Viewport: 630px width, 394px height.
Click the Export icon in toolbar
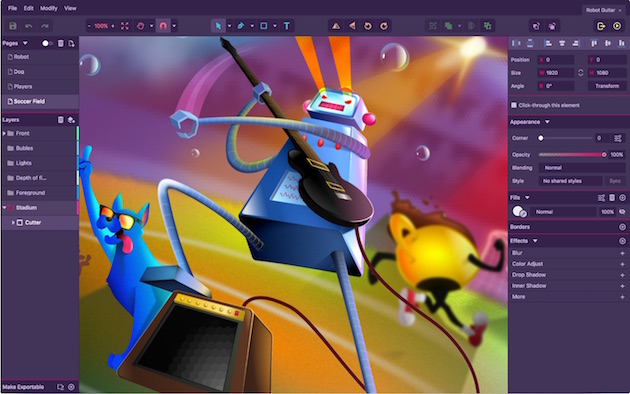tap(601, 26)
